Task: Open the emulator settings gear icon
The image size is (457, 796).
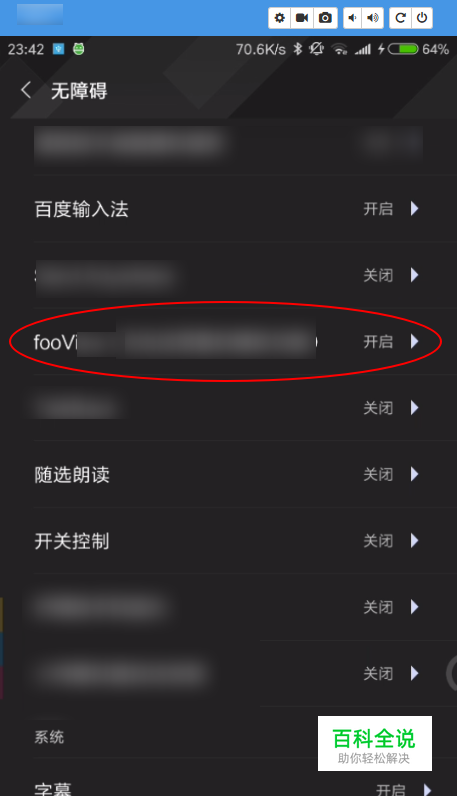Action: (279, 18)
